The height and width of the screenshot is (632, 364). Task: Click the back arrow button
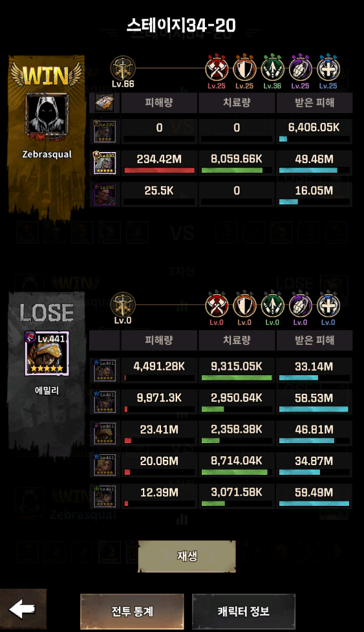coord(23,610)
